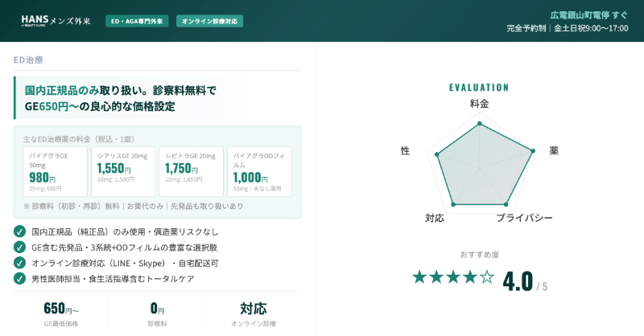Click the checkmark beside オンライン診療対応 LINE・Skype
The image size is (644, 336).
(20, 263)
